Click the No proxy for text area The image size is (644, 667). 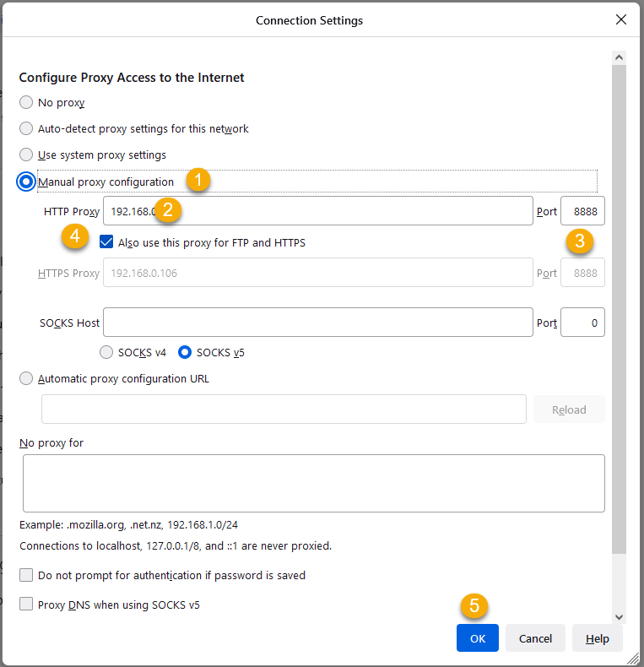[313, 483]
